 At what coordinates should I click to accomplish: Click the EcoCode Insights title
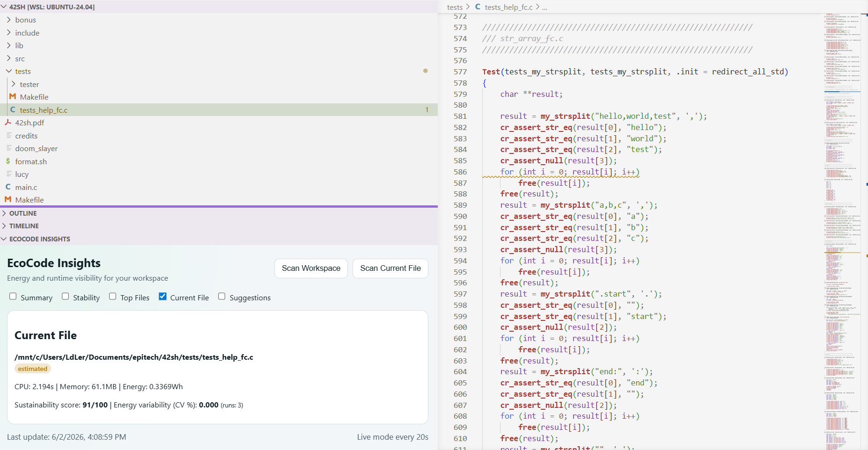pyautogui.click(x=54, y=263)
